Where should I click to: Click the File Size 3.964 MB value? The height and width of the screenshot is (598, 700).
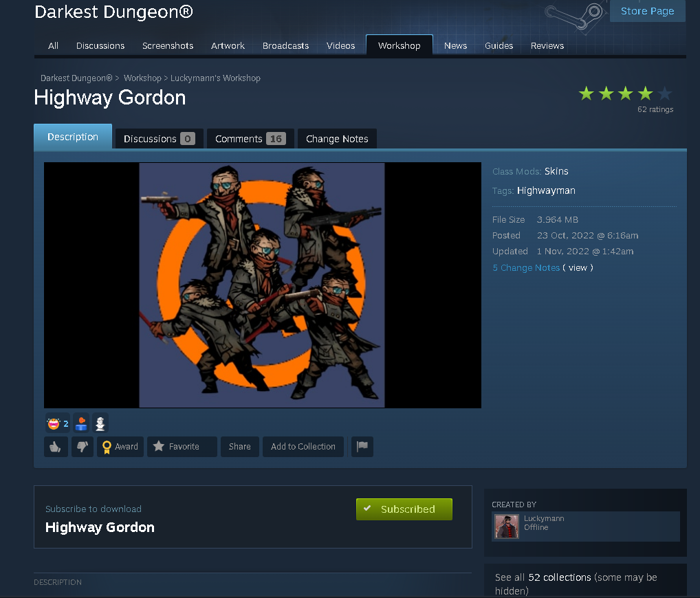pos(557,219)
